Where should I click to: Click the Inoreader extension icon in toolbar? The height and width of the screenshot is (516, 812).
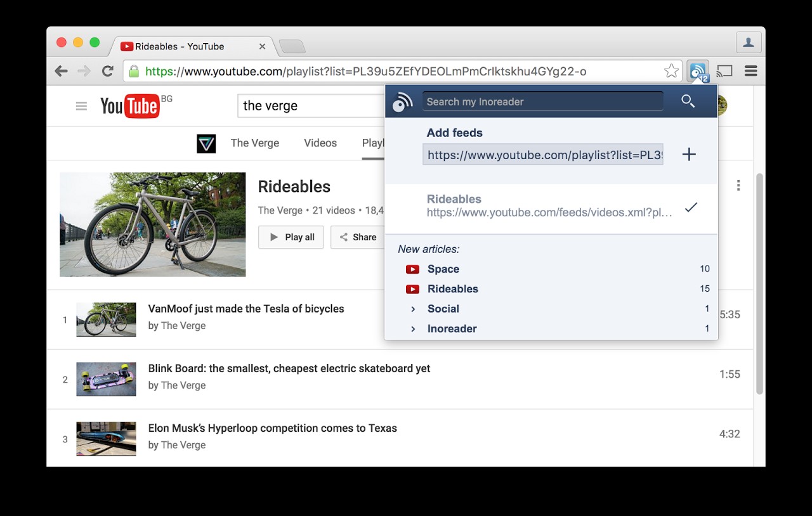[x=698, y=71]
